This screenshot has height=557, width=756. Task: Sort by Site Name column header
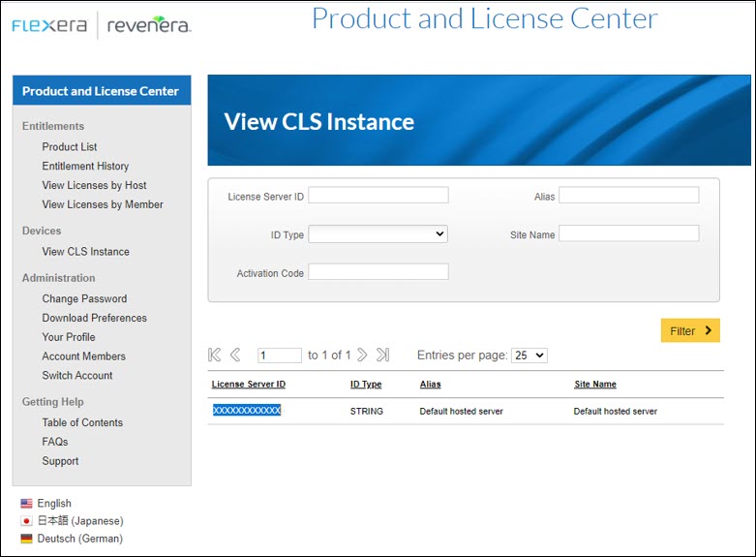coord(595,385)
